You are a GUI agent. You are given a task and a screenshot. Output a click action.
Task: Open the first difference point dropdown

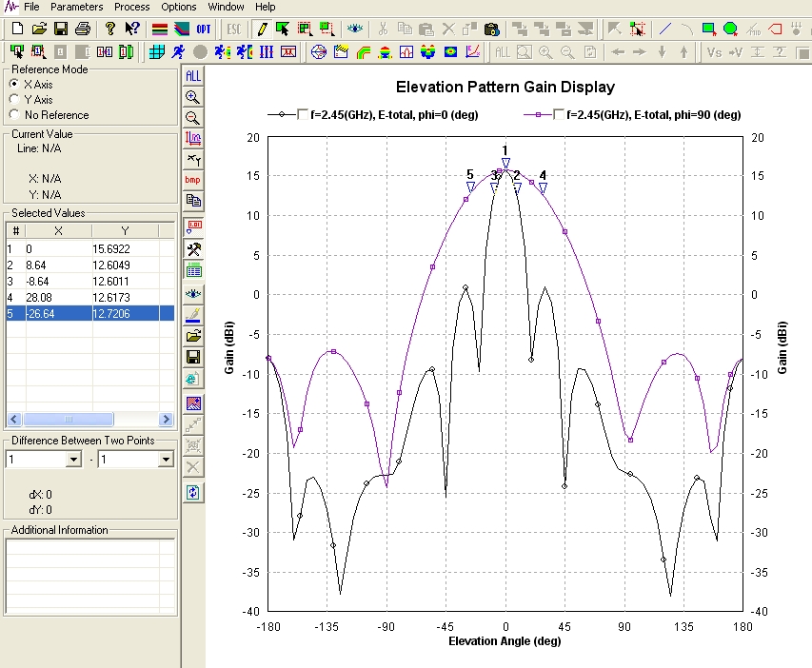tap(73, 460)
